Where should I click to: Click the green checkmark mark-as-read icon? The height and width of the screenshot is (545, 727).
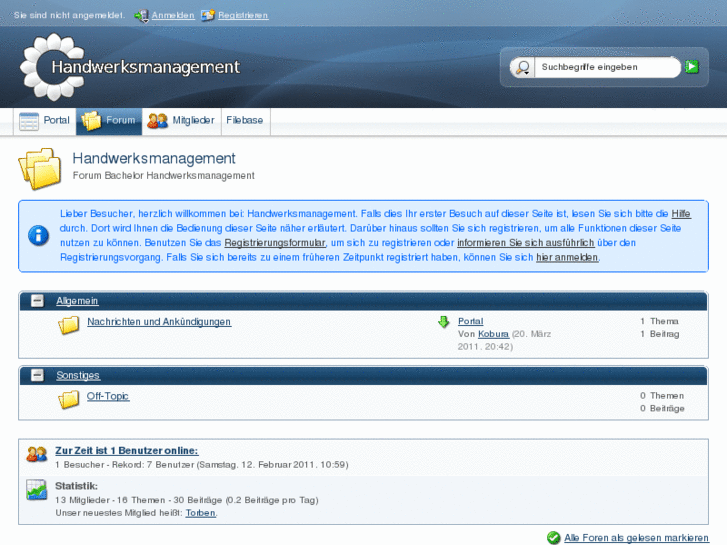click(553, 538)
